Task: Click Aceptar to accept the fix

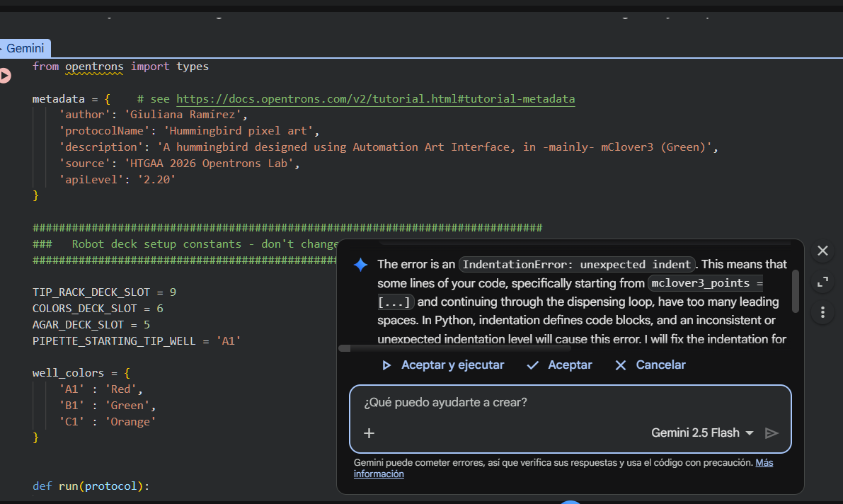Action: [x=560, y=365]
